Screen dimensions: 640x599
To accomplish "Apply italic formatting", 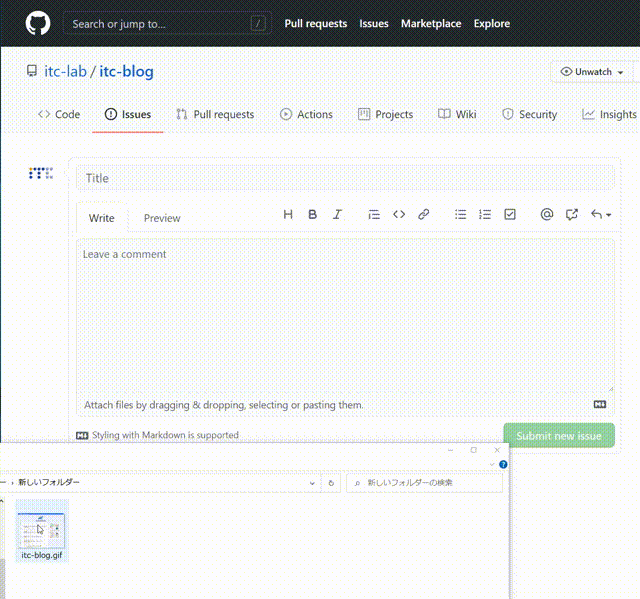I will click(337, 214).
